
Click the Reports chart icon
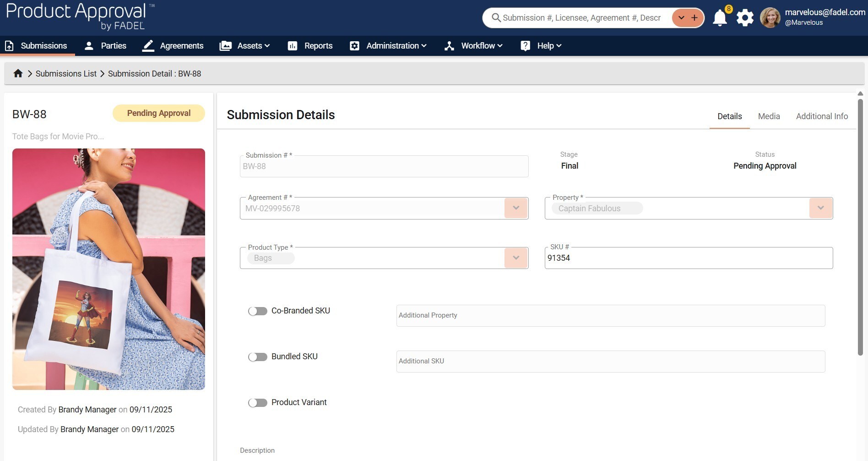(293, 46)
